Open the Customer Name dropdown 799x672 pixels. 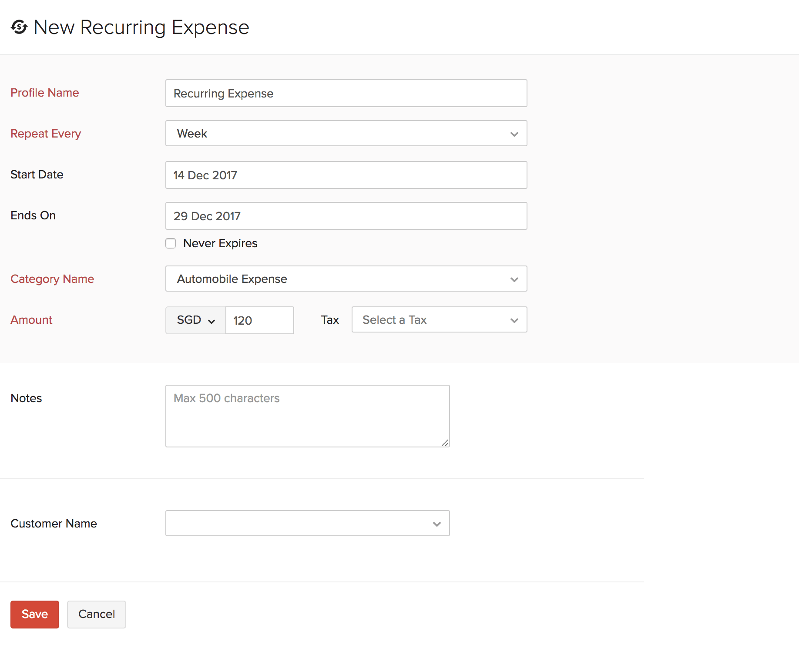pos(307,523)
